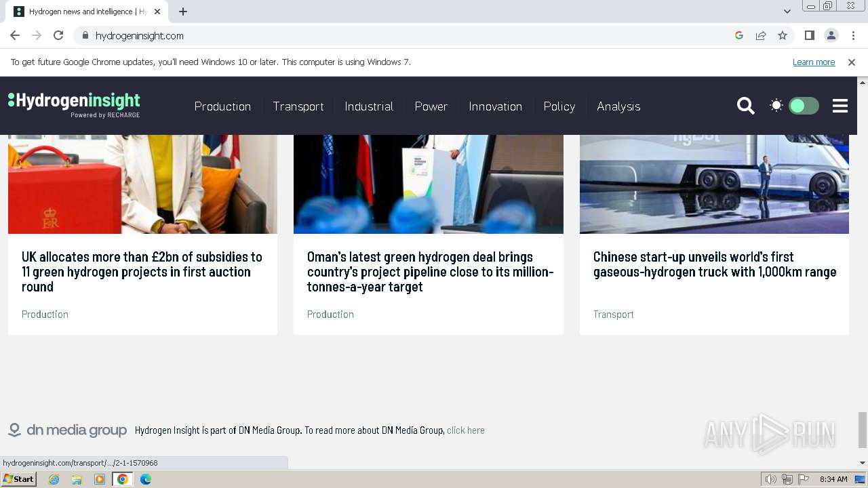Open the Chrome three-dot menu
Viewport: 868px width, 488px height.
click(853, 35)
